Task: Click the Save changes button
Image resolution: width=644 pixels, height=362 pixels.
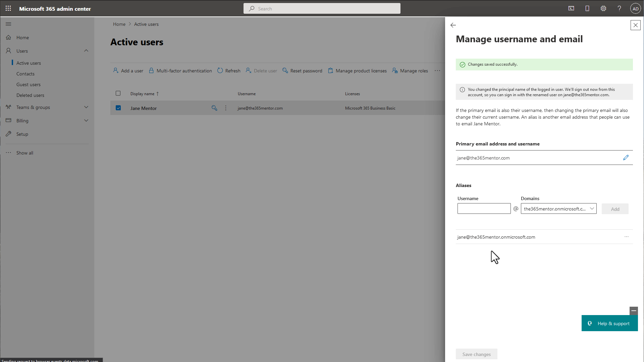Action: [x=476, y=354]
